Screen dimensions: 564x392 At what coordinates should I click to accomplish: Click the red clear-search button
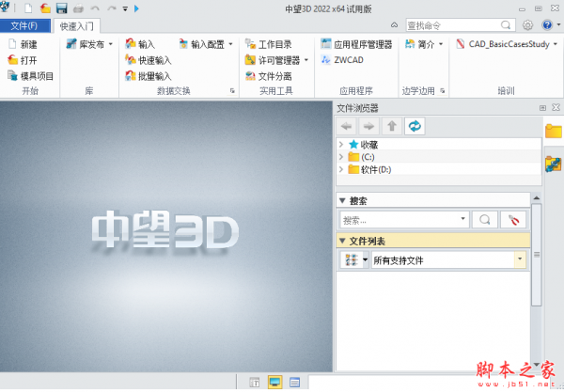pyautogui.click(x=513, y=220)
